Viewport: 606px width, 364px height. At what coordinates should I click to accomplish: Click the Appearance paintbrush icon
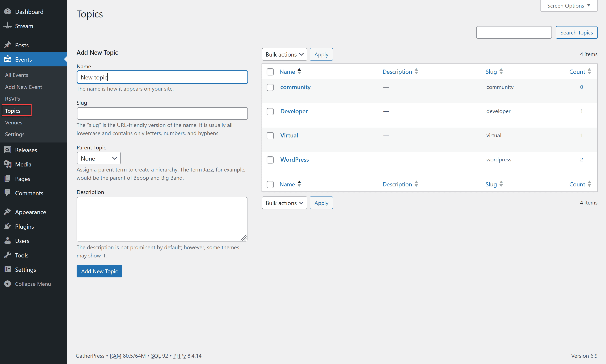click(8, 212)
